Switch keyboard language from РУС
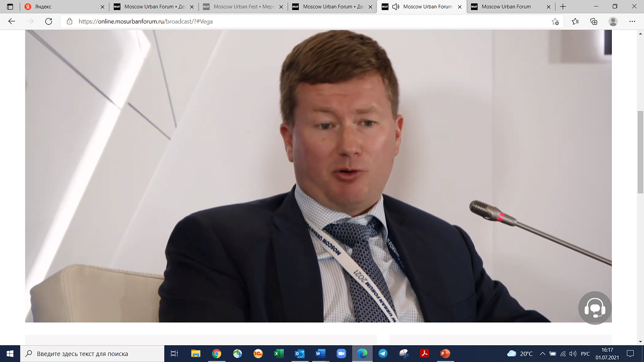 click(x=585, y=354)
